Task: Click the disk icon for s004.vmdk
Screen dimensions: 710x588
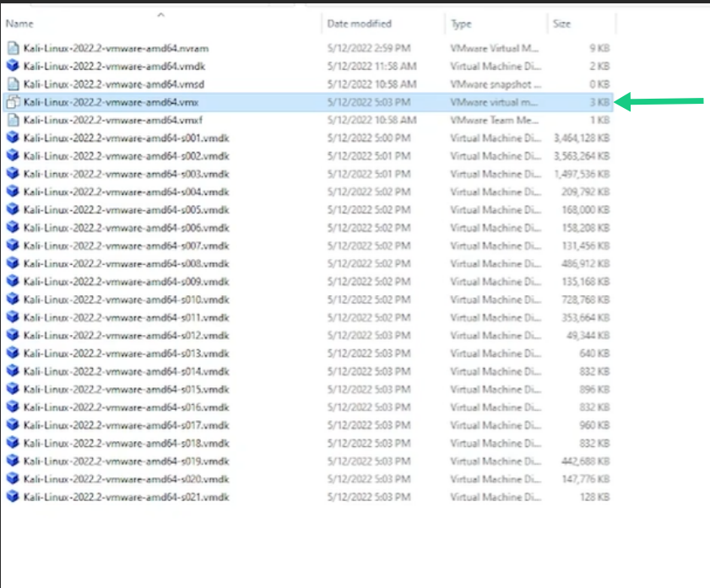Action: pyautogui.click(x=14, y=192)
